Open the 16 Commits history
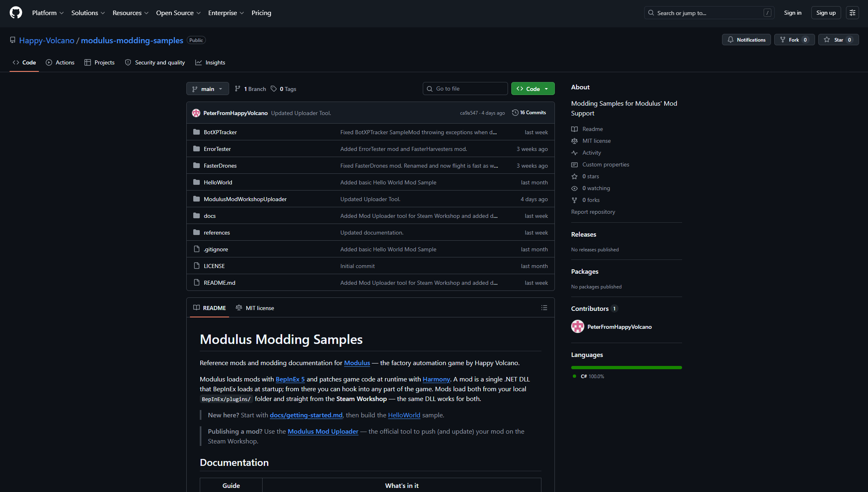This screenshot has height=492, width=868. pos(529,113)
